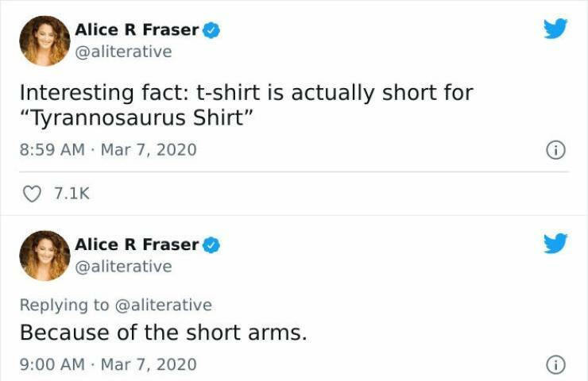Open @aliterative handle under first tweet name

[x=122, y=52]
